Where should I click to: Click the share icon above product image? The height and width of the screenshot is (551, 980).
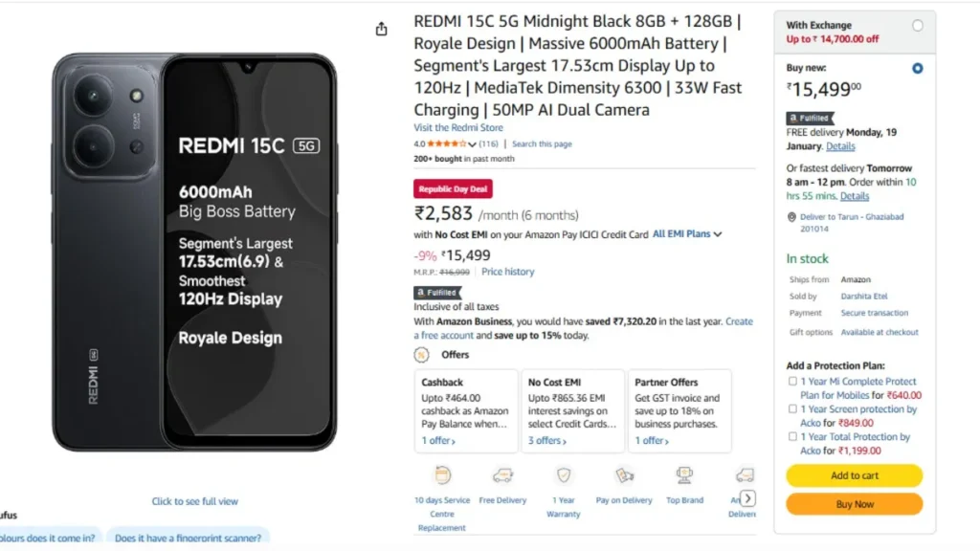tap(381, 29)
